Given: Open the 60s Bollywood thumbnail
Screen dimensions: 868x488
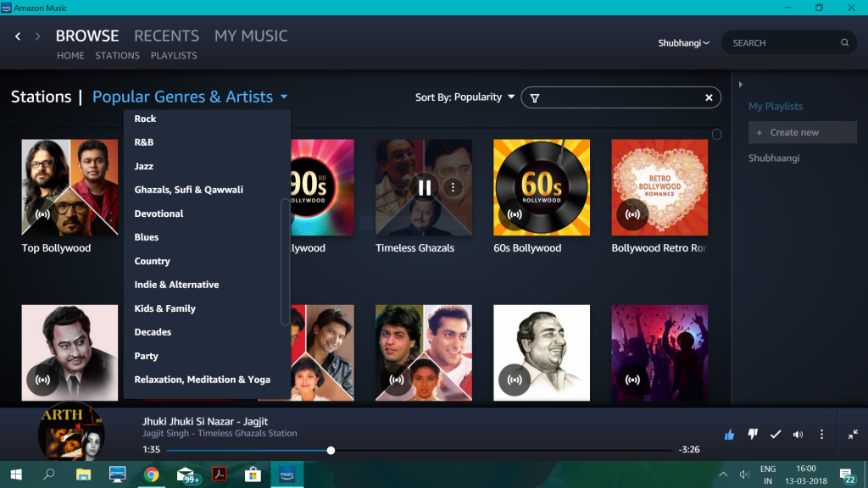Looking at the screenshot, I should [x=542, y=187].
